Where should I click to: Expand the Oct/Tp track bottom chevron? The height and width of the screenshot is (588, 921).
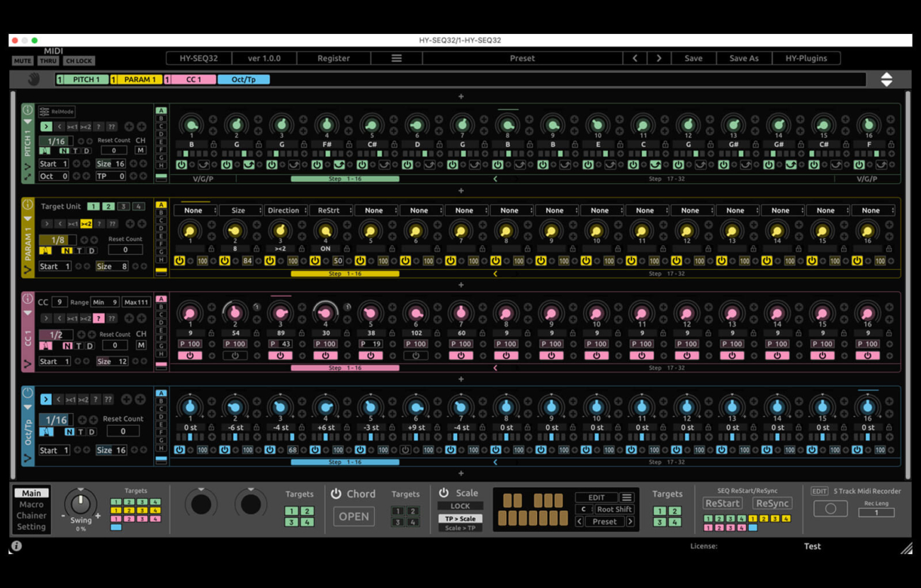click(28, 458)
